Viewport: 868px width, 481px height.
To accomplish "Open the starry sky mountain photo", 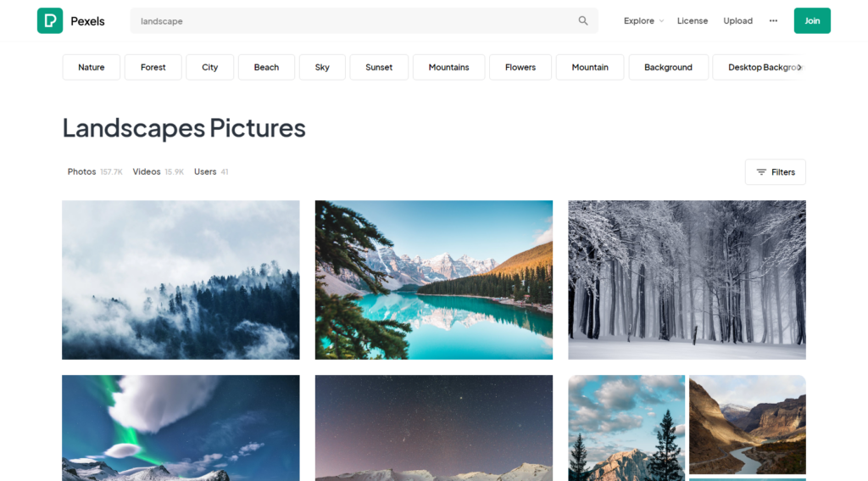I will pos(433,428).
